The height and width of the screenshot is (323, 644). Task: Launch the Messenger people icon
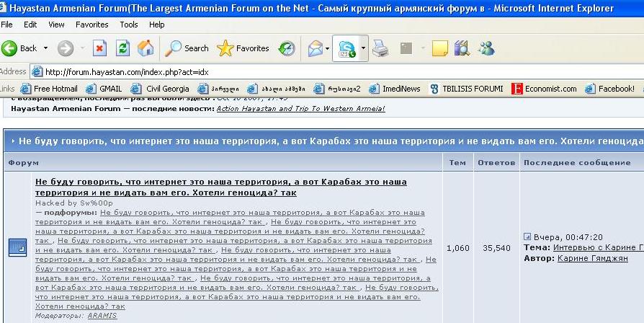coord(487,48)
